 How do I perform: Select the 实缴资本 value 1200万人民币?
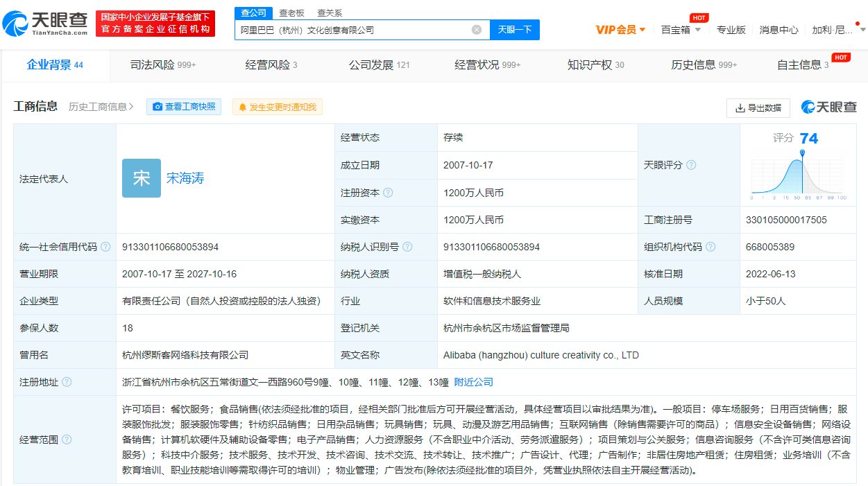coord(474,220)
